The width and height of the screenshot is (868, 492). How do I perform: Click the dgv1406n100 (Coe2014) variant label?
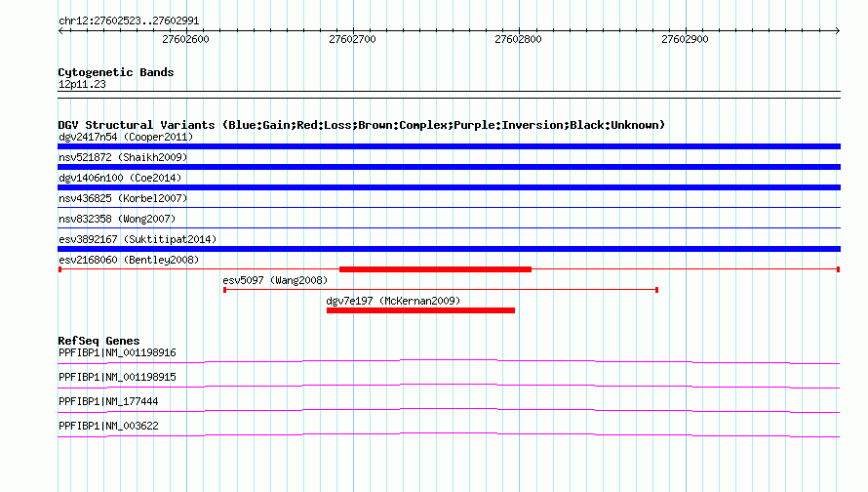(120, 178)
